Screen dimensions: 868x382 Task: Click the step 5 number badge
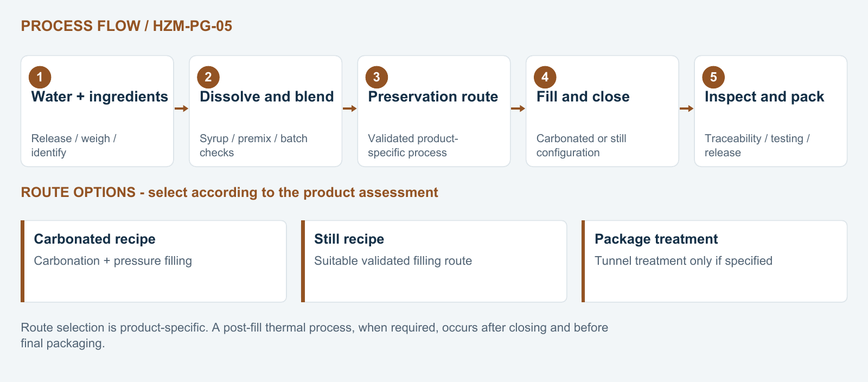(x=713, y=77)
